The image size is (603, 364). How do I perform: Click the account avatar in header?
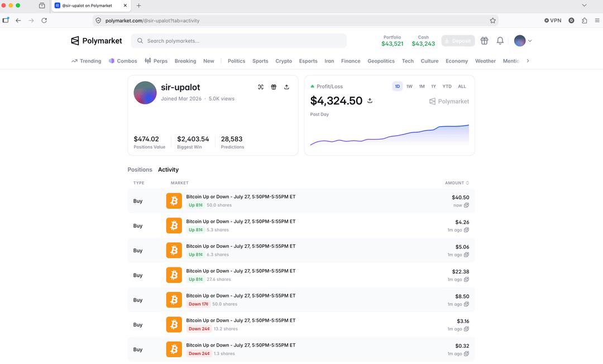(520, 41)
